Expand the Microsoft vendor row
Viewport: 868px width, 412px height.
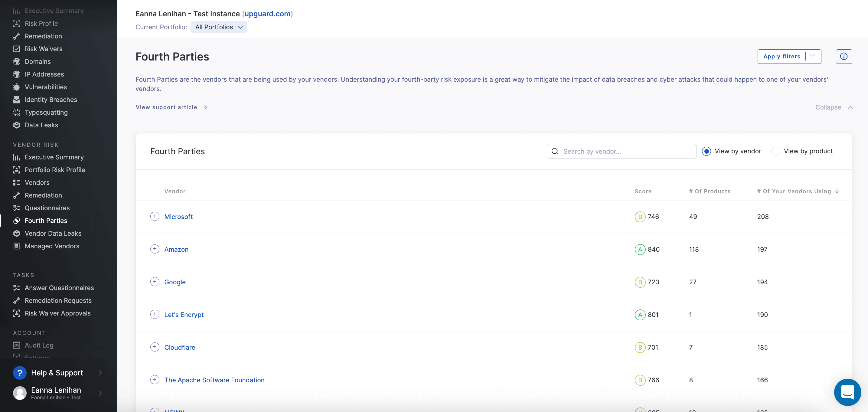point(155,217)
